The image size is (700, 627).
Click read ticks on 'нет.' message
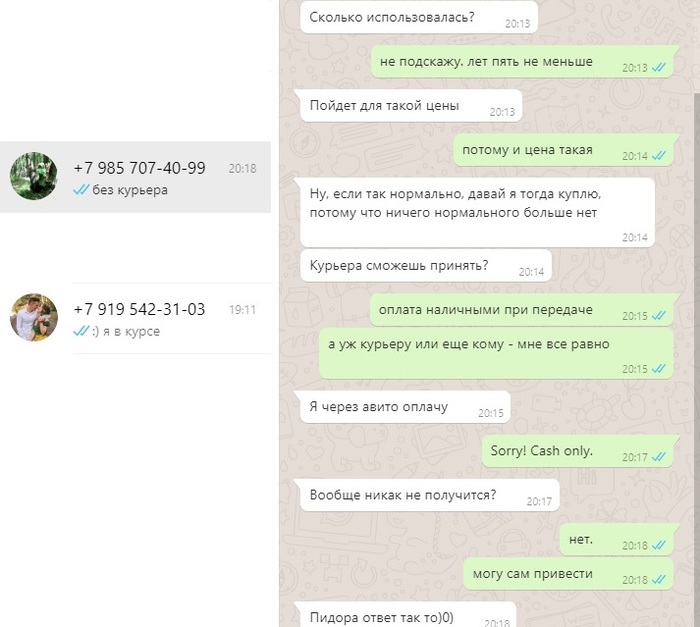(x=658, y=545)
